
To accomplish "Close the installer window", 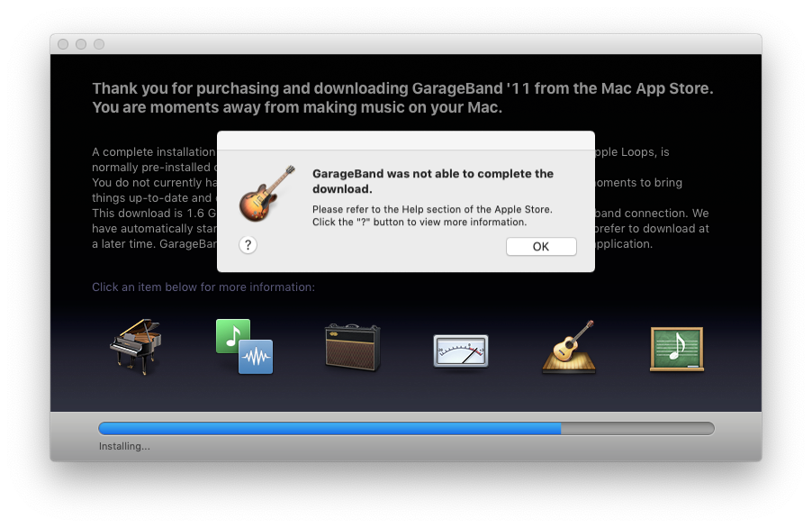I will (63, 44).
